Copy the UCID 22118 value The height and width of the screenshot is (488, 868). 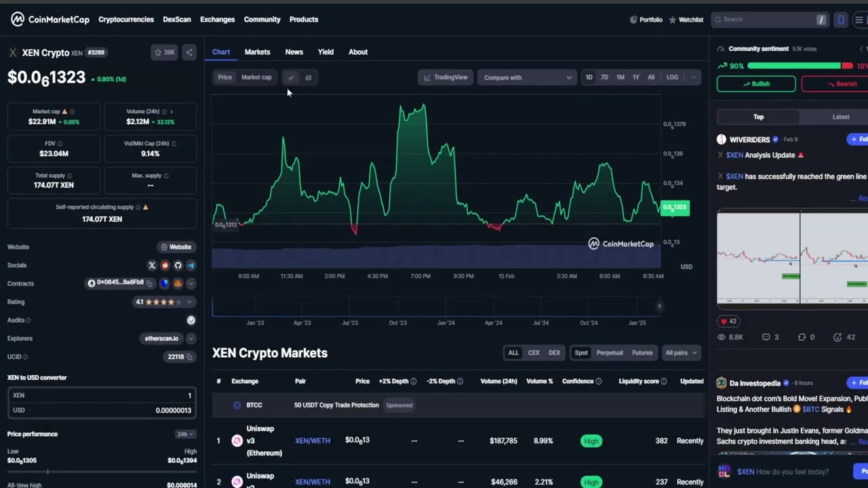(x=190, y=357)
